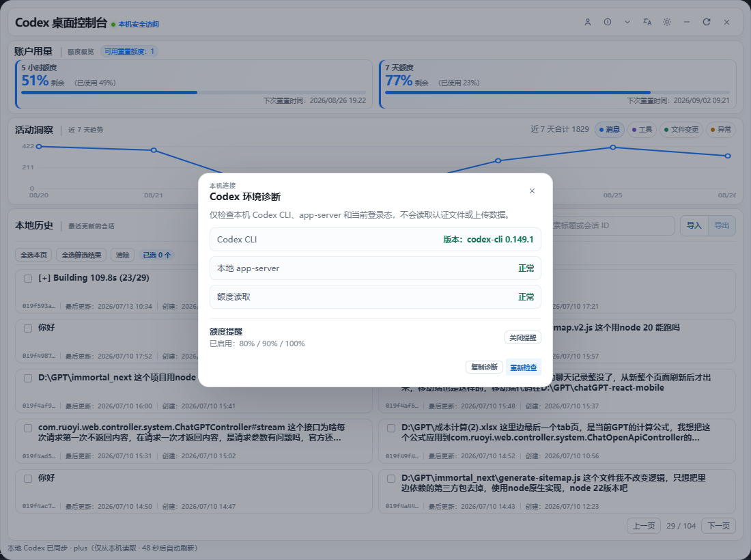751x560 pixels.
Task: Click the 08/21 chart data point
Action: click(x=154, y=150)
